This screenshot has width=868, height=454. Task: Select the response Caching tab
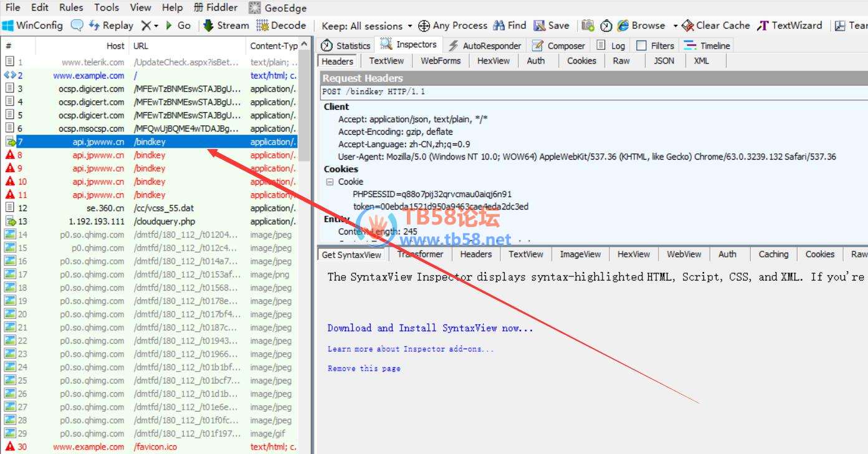773,254
